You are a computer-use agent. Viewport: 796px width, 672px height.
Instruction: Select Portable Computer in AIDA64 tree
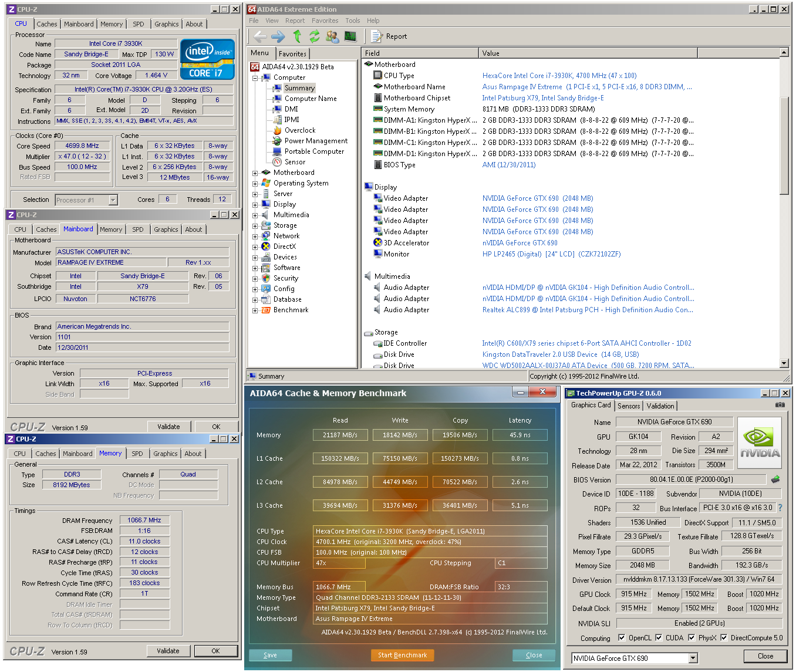coord(314,151)
